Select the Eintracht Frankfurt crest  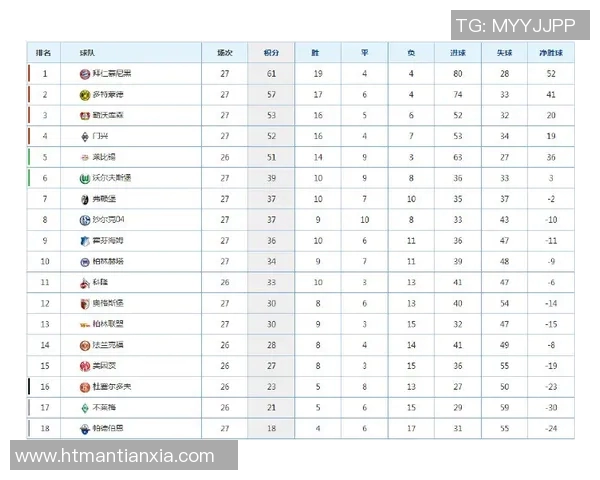(85, 345)
